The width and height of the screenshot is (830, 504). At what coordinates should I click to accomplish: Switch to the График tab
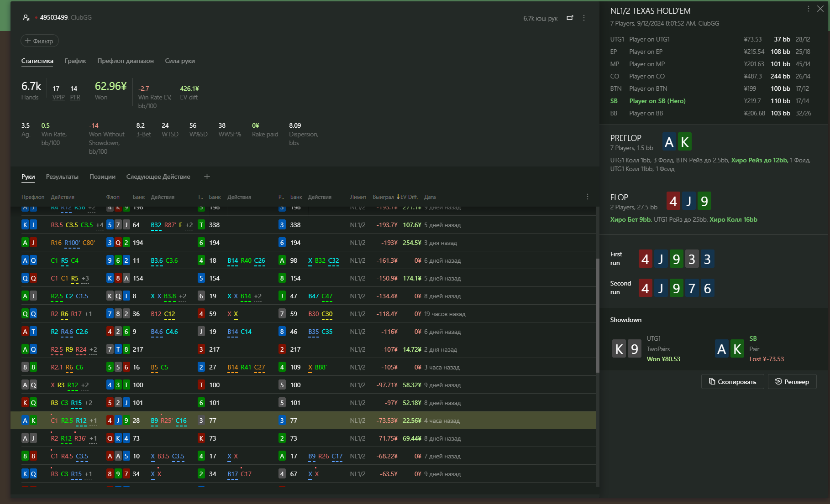[x=75, y=61]
